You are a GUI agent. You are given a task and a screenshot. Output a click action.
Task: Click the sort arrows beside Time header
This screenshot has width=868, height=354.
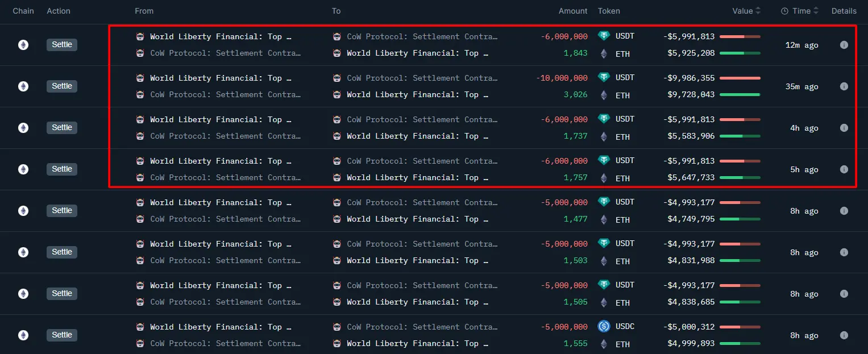[817, 10]
